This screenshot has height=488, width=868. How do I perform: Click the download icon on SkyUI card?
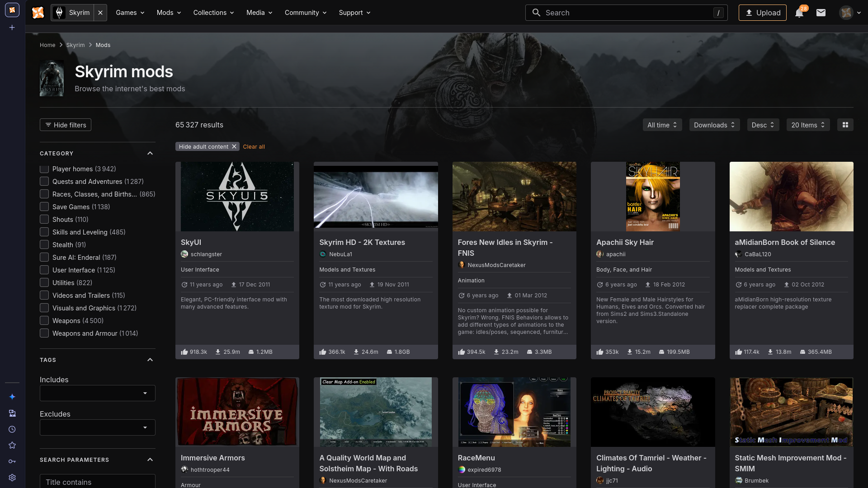(x=218, y=352)
